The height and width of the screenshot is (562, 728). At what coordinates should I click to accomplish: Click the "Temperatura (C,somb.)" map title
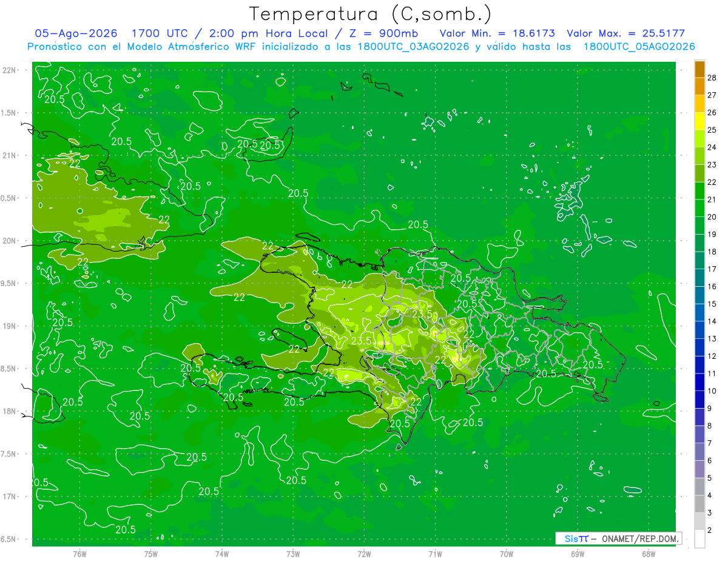tap(371, 15)
